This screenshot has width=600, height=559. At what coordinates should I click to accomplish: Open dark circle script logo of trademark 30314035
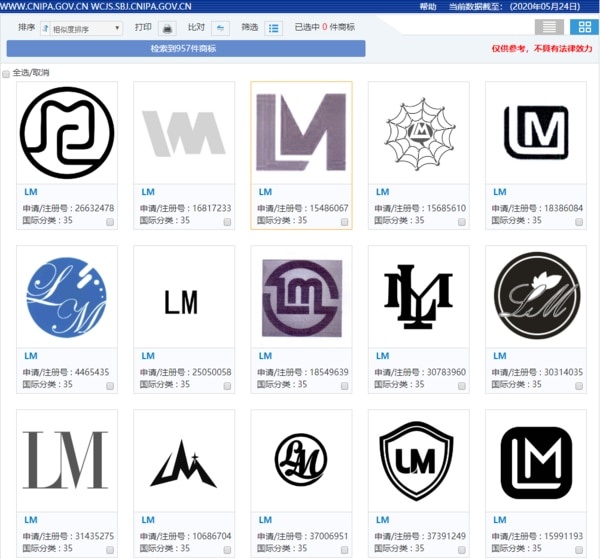[536, 295]
